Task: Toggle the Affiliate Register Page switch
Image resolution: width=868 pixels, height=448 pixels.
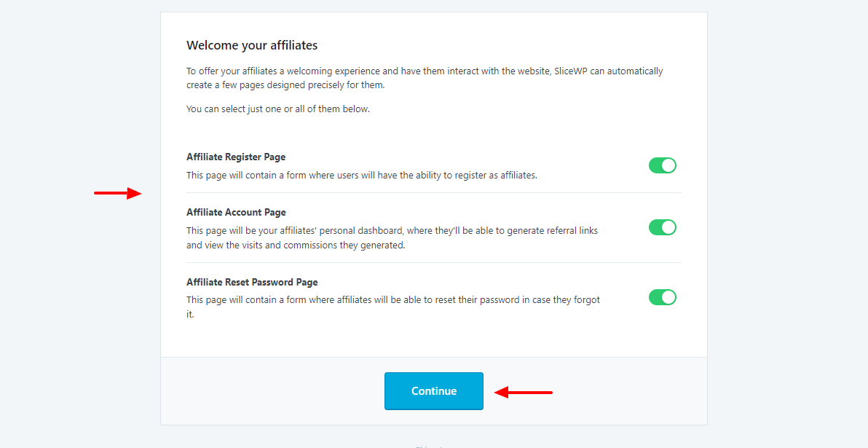Action: [x=662, y=165]
